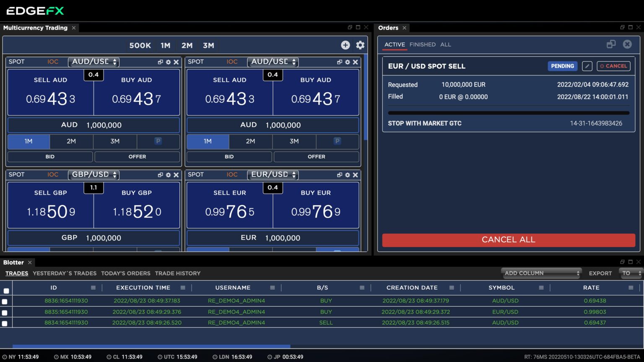Image resolution: width=644 pixels, height=362 pixels.
Task: Open the TRADE HISTORY blotter tab
Action: (178, 273)
